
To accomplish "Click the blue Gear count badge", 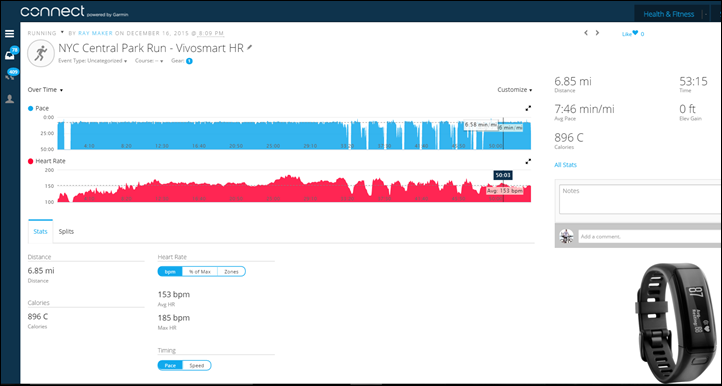I will (189, 61).
